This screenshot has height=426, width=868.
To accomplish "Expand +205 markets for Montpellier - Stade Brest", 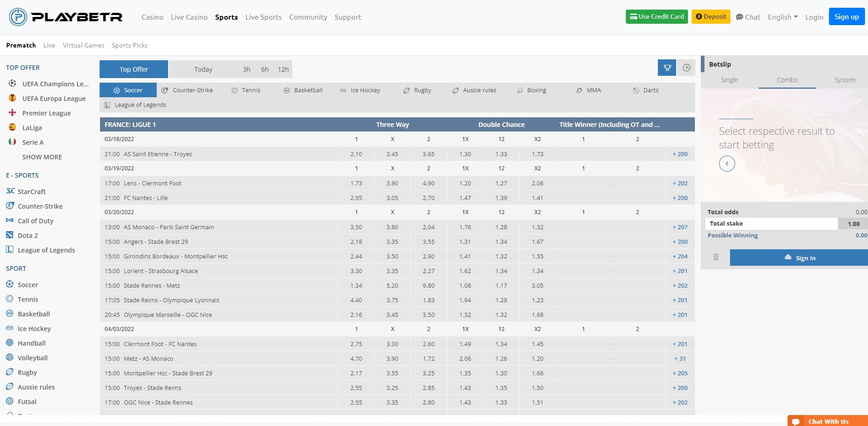I will pyautogui.click(x=680, y=373).
